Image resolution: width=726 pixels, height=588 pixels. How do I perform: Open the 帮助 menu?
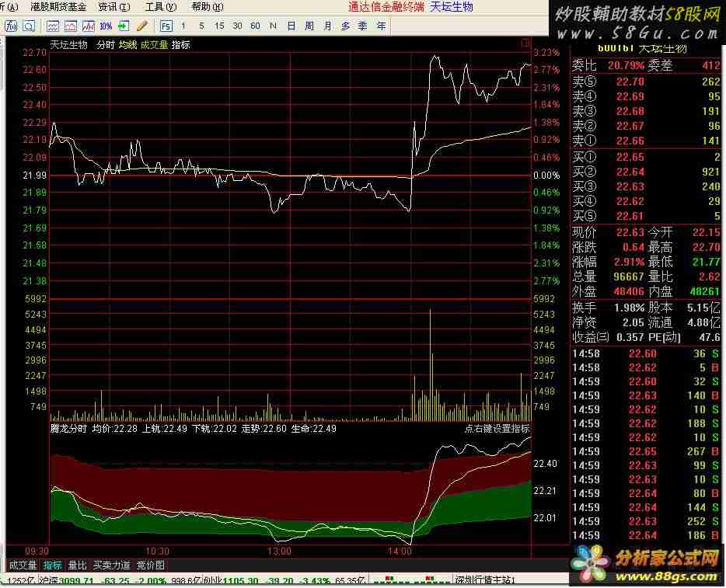(208, 6)
